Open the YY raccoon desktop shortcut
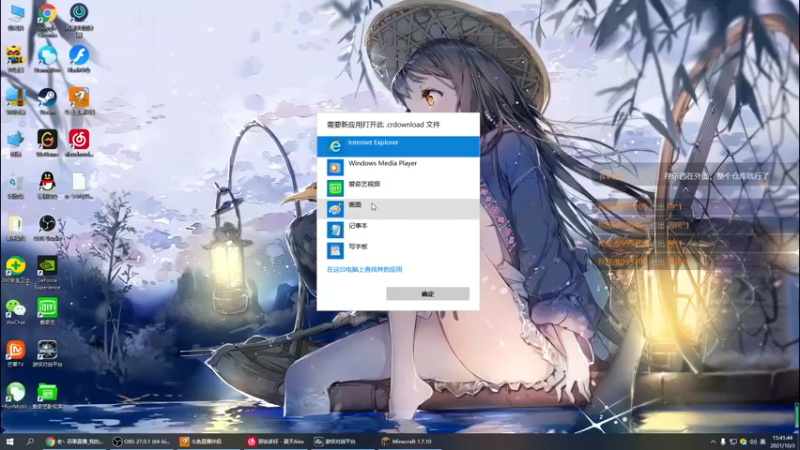Image resolution: width=800 pixels, height=450 pixels. [16, 59]
